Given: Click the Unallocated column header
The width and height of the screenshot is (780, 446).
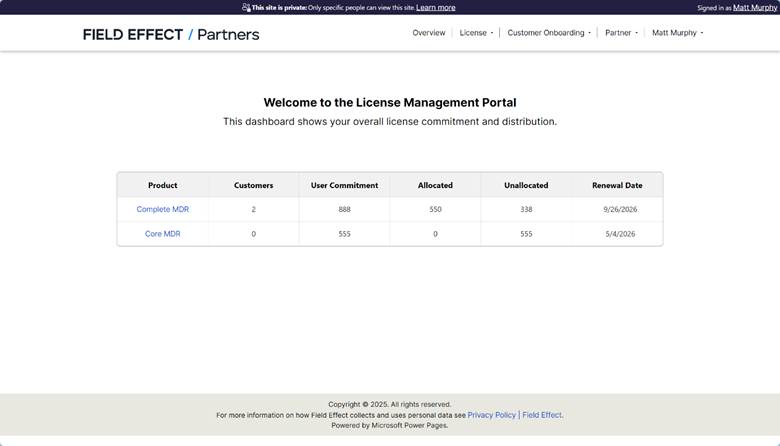Looking at the screenshot, I should pos(526,185).
